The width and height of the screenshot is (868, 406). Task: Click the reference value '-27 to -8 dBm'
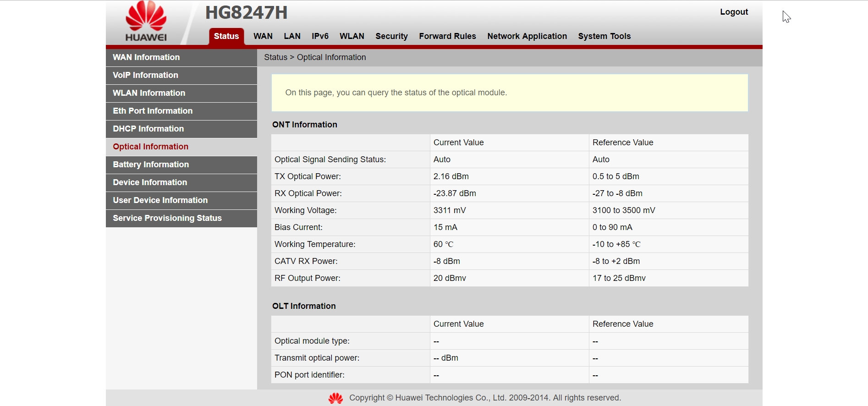click(x=617, y=193)
